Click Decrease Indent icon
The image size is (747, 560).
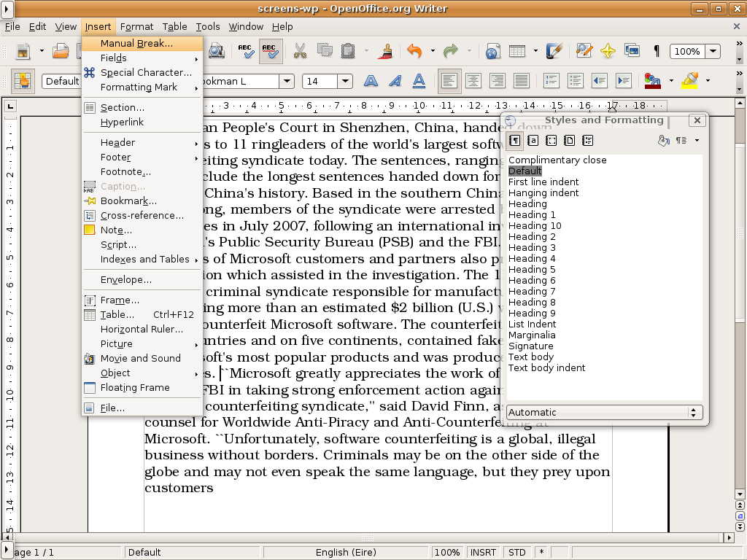600,81
